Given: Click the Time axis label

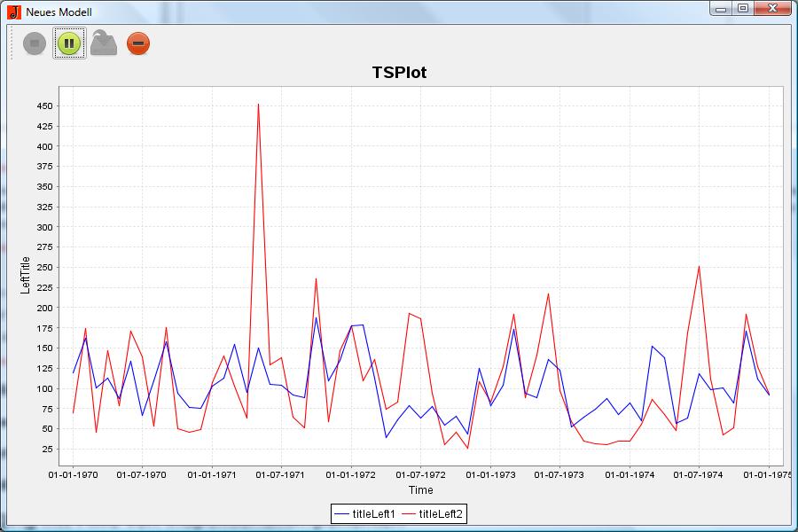Looking at the screenshot, I should (420, 490).
